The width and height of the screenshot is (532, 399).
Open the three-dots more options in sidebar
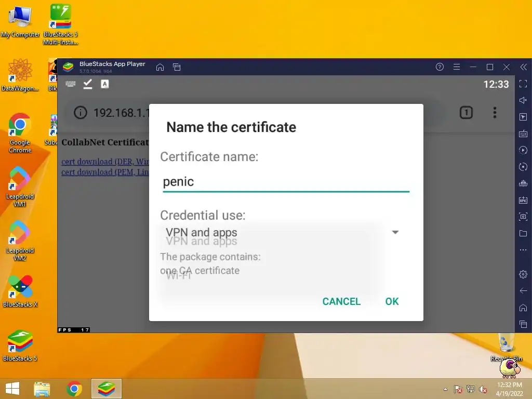pos(523,250)
